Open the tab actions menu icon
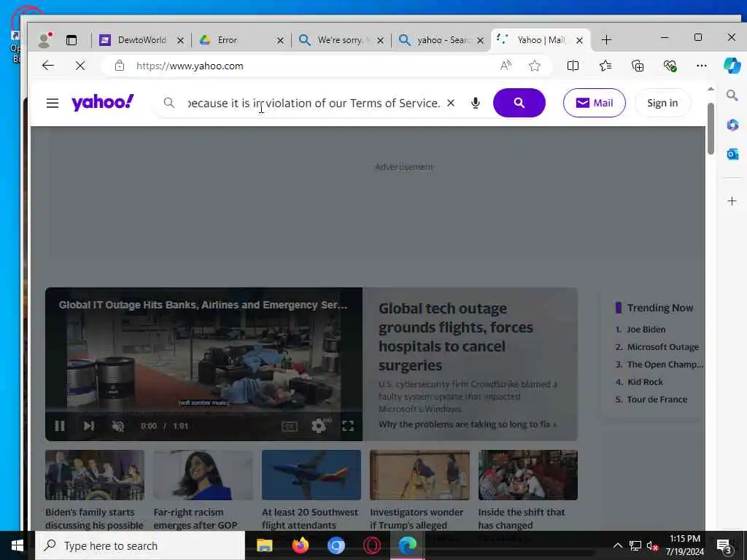Viewport: 747px width, 560px height. coord(71,40)
